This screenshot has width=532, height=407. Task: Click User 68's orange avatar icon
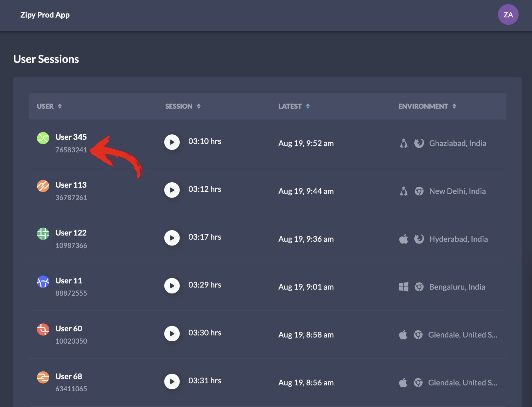[x=43, y=377]
